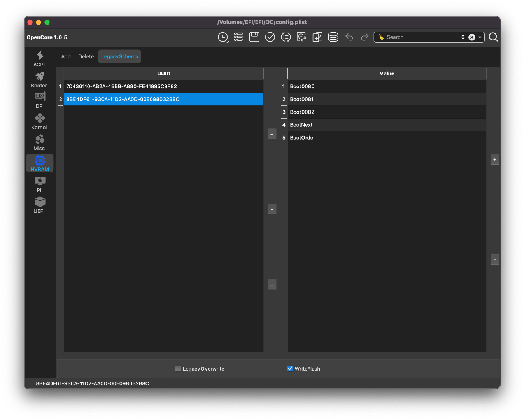Open recent files clock icon
The image size is (524, 420).
(x=223, y=37)
